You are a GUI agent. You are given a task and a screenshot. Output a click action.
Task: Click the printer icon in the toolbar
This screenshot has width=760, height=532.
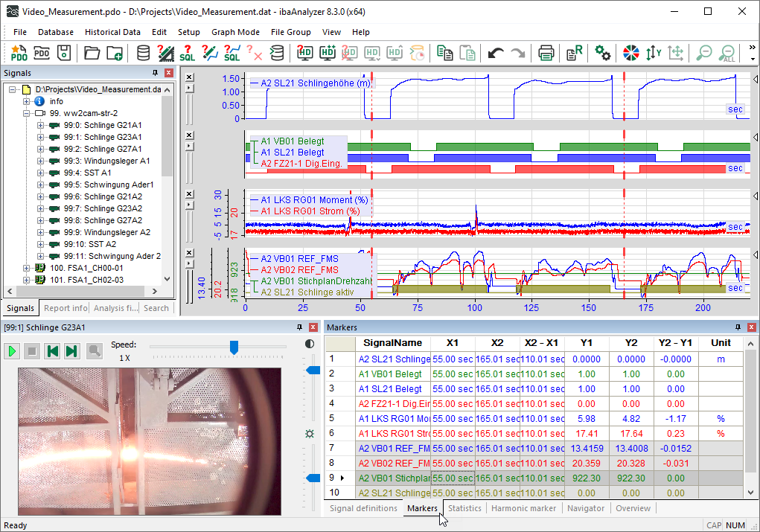(x=546, y=53)
